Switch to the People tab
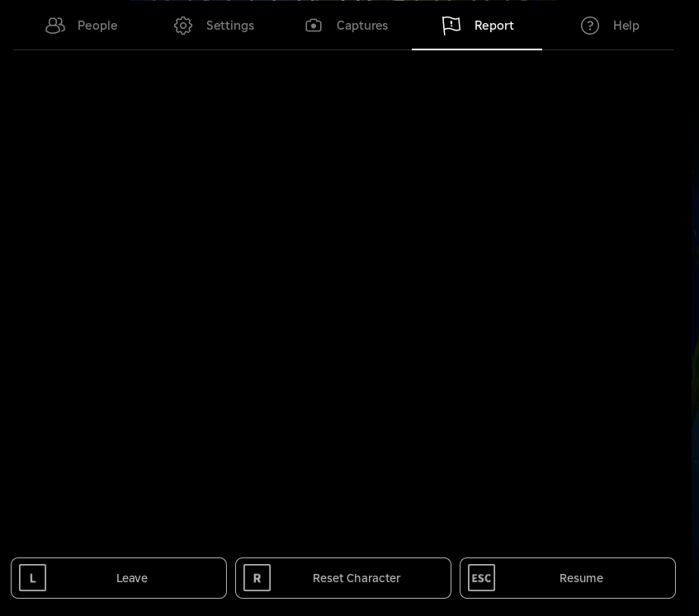 coord(81,26)
